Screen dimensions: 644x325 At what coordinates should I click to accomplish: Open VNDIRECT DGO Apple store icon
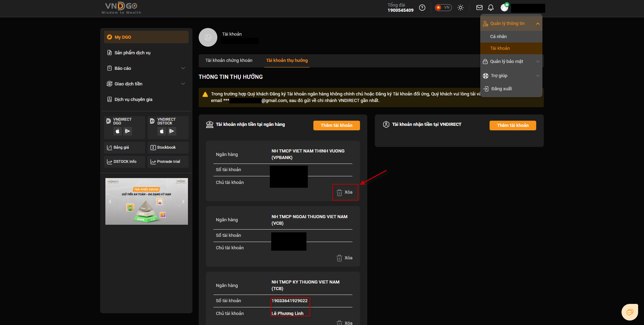[x=117, y=131]
